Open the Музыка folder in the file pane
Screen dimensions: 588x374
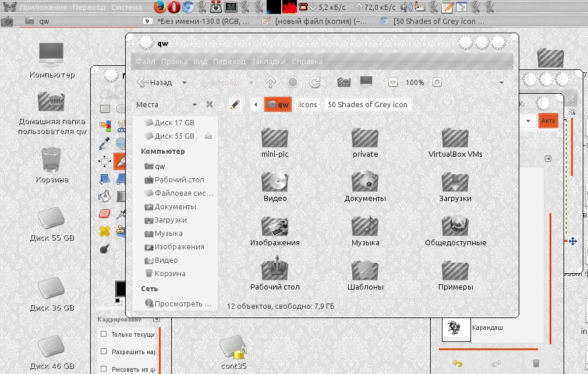365,231
